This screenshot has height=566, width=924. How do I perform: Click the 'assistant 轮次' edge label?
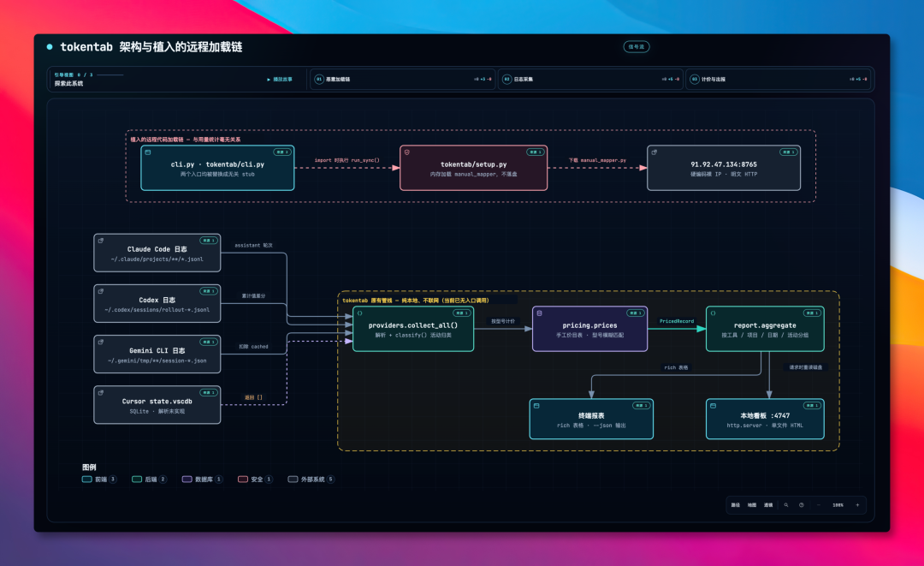click(x=253, y=245)
